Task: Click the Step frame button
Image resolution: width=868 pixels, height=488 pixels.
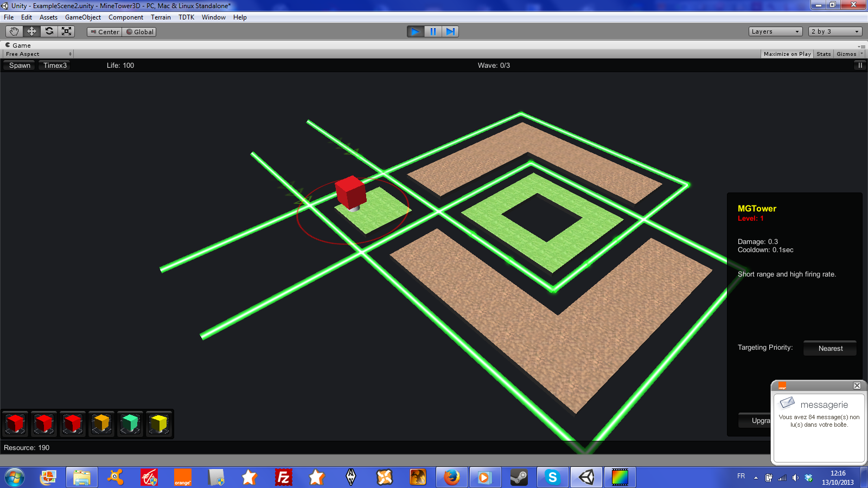Action: coord(450,31)
